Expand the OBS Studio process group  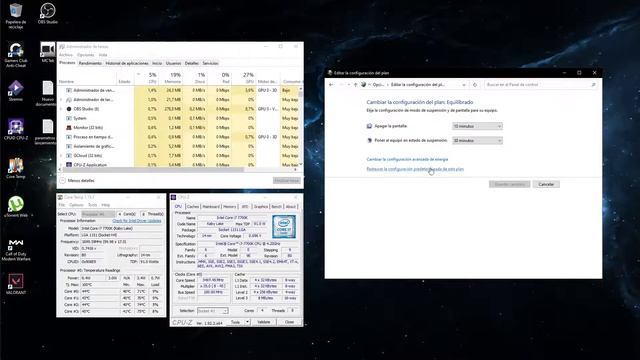(x=61, y=109)
